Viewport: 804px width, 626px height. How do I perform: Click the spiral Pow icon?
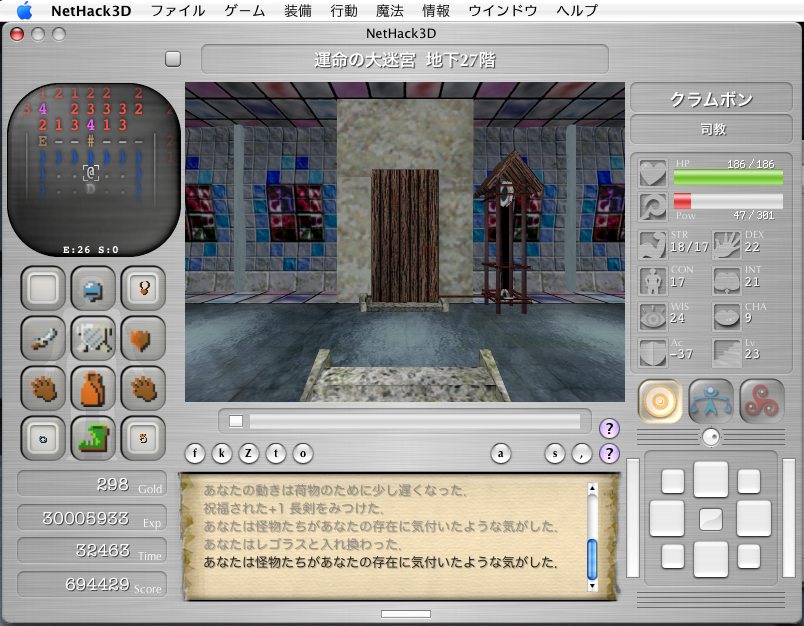(652, 206)
